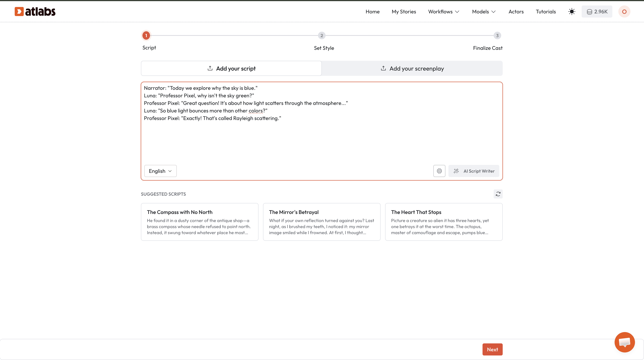Select the Add your script tab
644x360 pixels.
tap(231, 68)
